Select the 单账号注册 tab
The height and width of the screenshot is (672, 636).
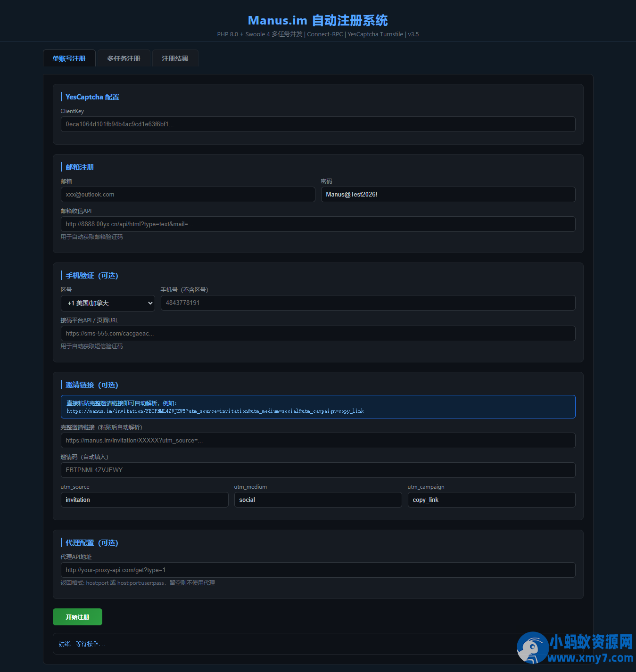tap(69, 58)
